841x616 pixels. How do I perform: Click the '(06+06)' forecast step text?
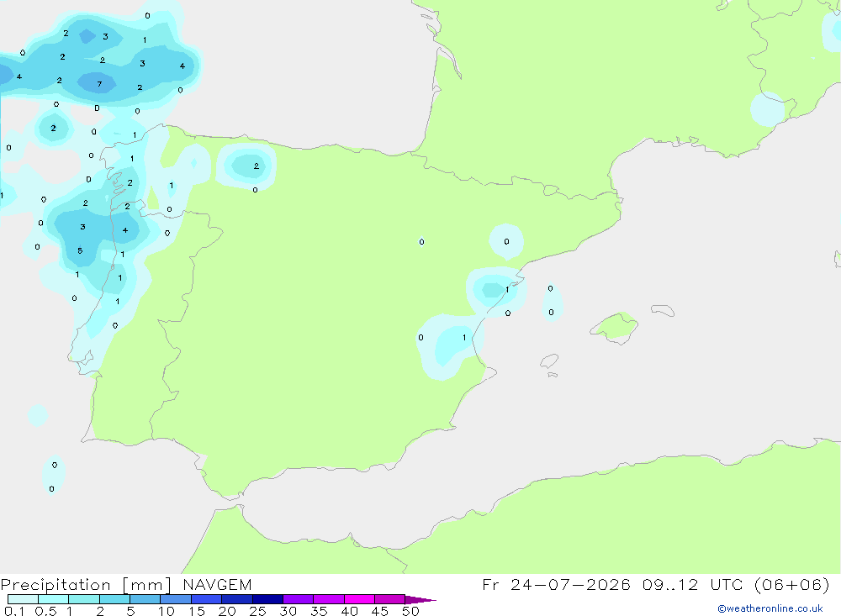pos(791,585)
